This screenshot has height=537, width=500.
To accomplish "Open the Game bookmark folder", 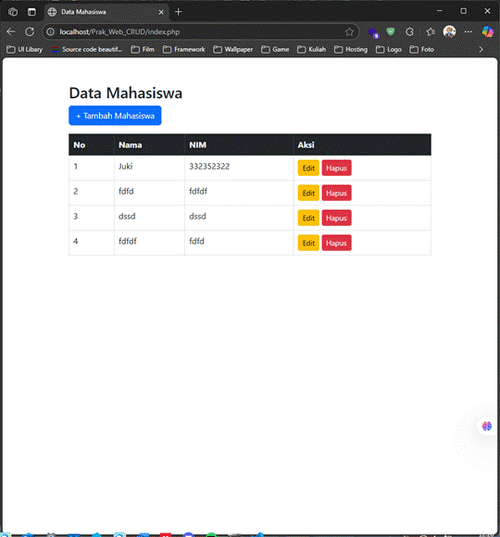I will [275, 50].
